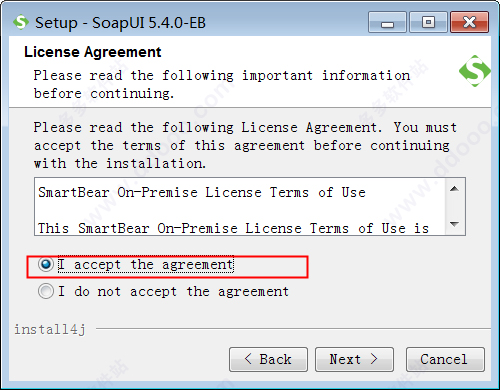Viewport: 500px width, 390px height.
Task: Close the SoapUI Setup window
Action: pos(470,22)
